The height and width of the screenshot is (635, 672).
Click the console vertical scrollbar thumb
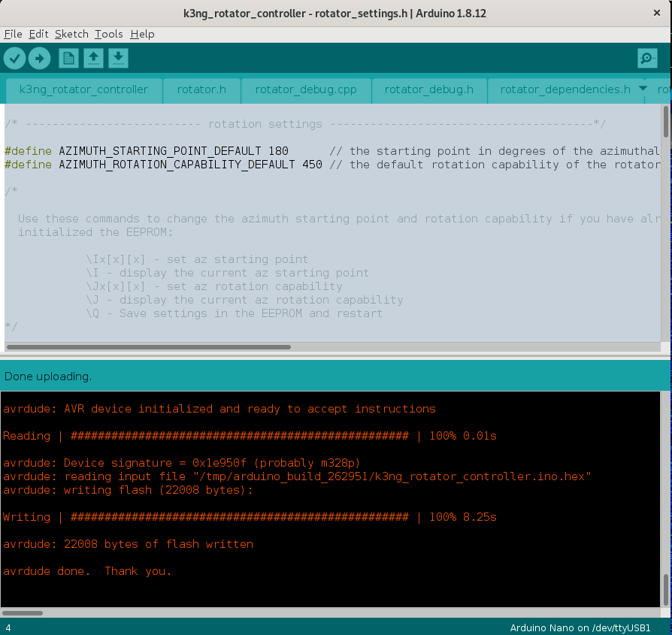[x=665, y=589]
